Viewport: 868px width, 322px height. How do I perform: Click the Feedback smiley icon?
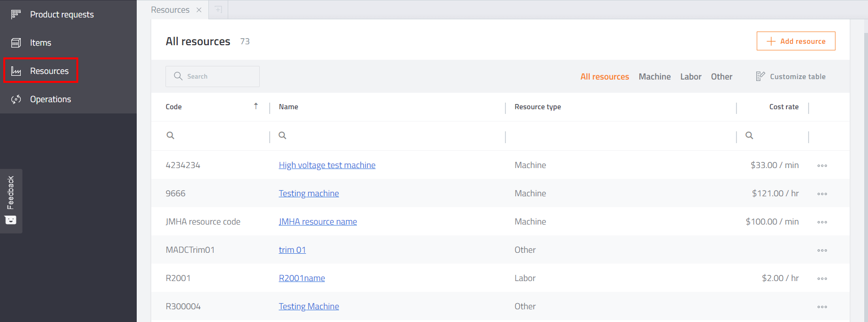tap(10, 220)
